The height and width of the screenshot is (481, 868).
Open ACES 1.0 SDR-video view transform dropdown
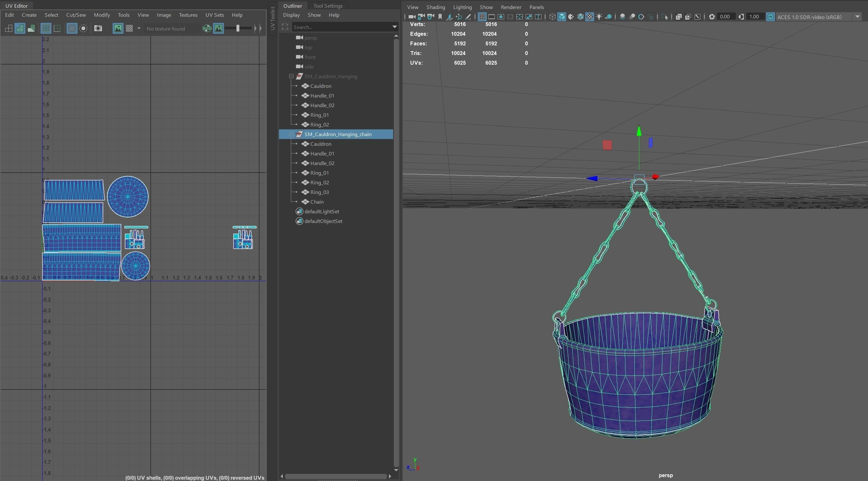819,17
